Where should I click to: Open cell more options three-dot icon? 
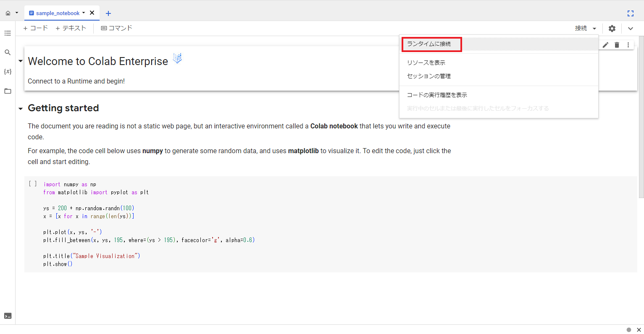[x=628, y=45]
